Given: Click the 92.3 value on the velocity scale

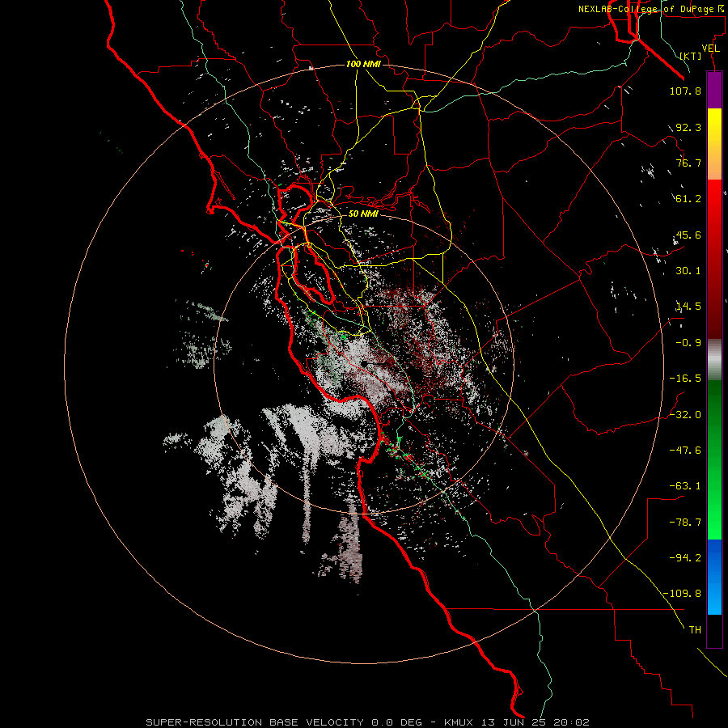Looking at the screenshot, I should point(688,127).
